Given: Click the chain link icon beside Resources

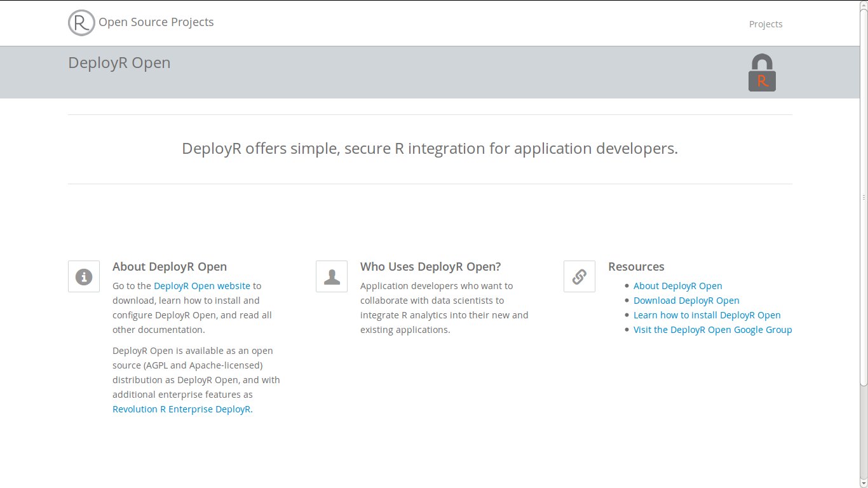Looking at the screenshot, I should click(x=580, y=276).
